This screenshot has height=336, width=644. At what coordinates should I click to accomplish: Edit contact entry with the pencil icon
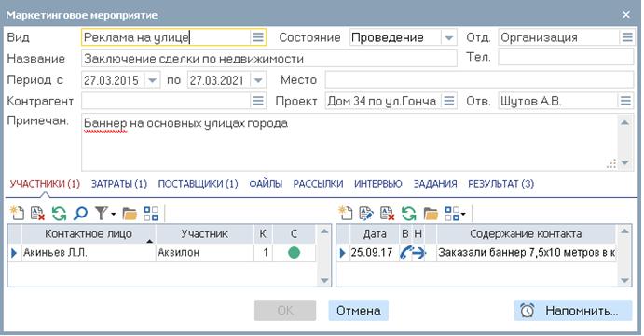366,214
